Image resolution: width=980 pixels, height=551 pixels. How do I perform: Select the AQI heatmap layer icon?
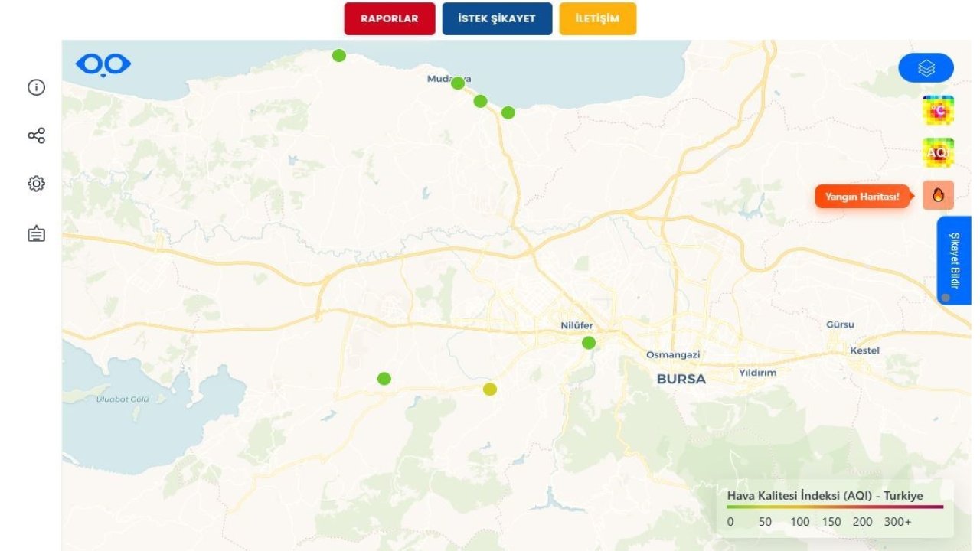[x=937, y=154]
